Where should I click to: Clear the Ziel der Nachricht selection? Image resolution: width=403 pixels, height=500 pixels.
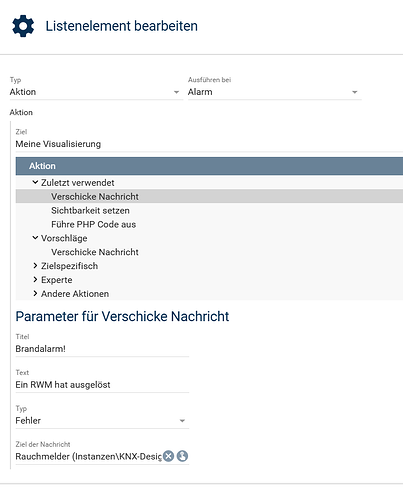pos(169,456)
